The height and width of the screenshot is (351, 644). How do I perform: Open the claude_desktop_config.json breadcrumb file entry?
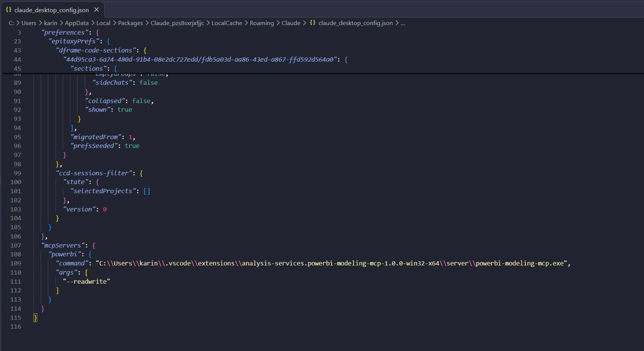tap(356, 23)
